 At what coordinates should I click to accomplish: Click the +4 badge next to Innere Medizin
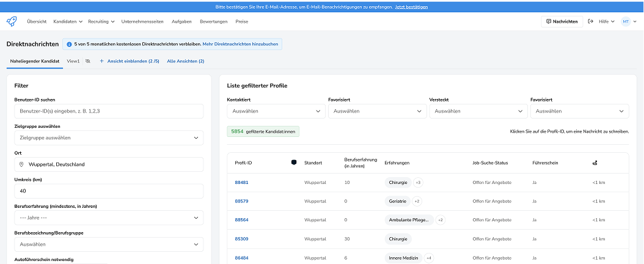[429, 258]
